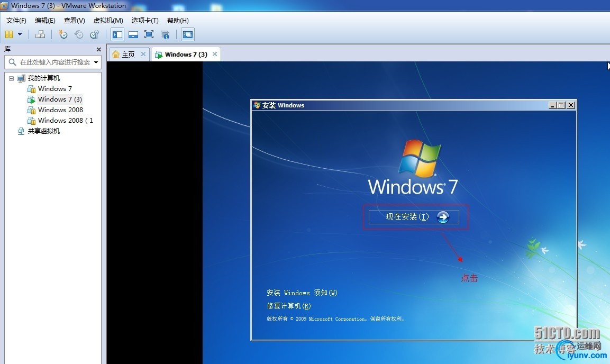
Task: Toggle the library sidebar view icon
Action: [x=117, y=34]
